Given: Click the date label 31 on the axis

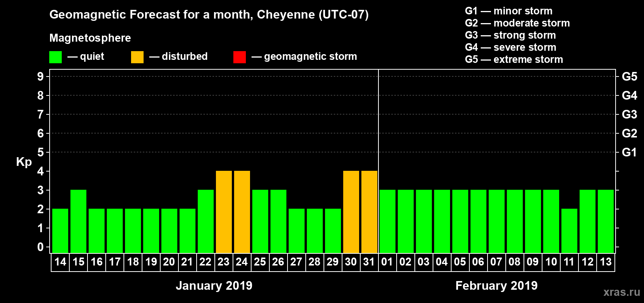Looking at the screenshot, I should tap(369, 262).
